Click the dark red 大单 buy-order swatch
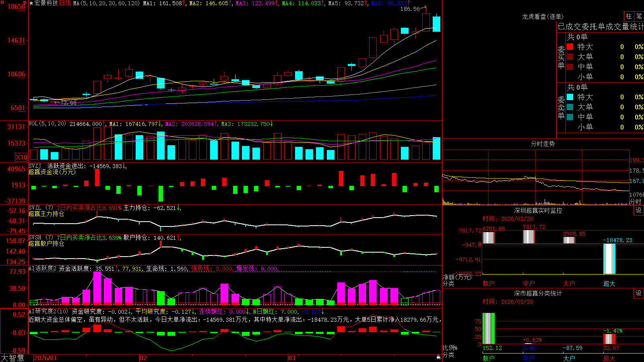Image resolution: width=644 pixels, height=362 pixels. pyautogui.click(x=570, y=57)
